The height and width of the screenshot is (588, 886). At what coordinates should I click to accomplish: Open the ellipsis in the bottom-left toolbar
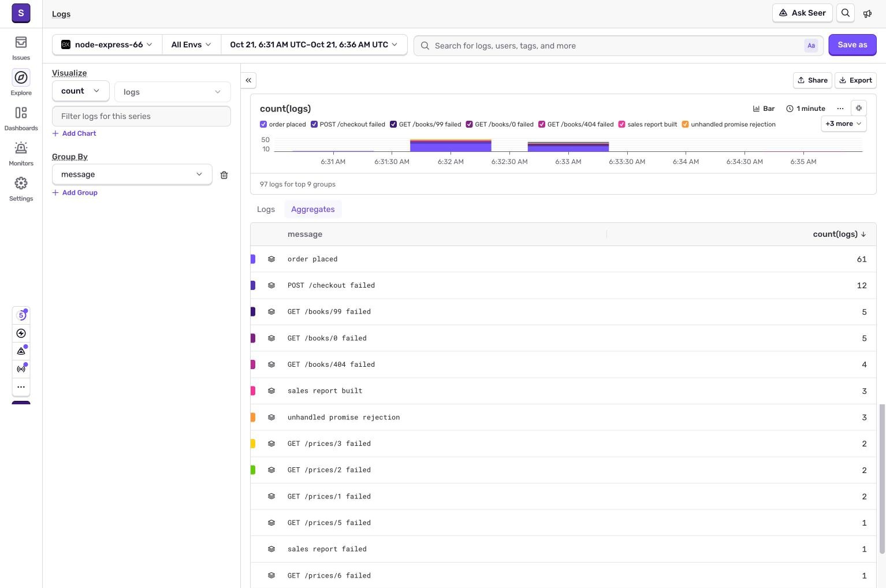click(21, 387)
